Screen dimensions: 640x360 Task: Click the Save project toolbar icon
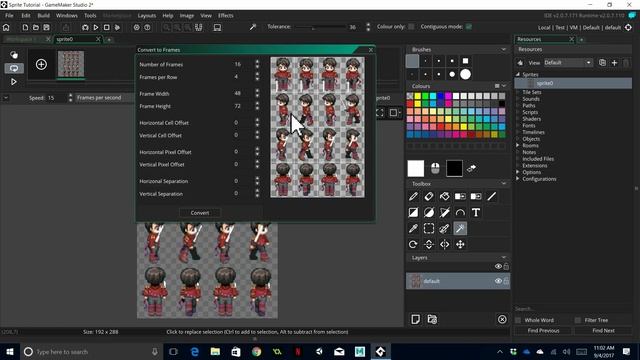[x=47, y=27]
